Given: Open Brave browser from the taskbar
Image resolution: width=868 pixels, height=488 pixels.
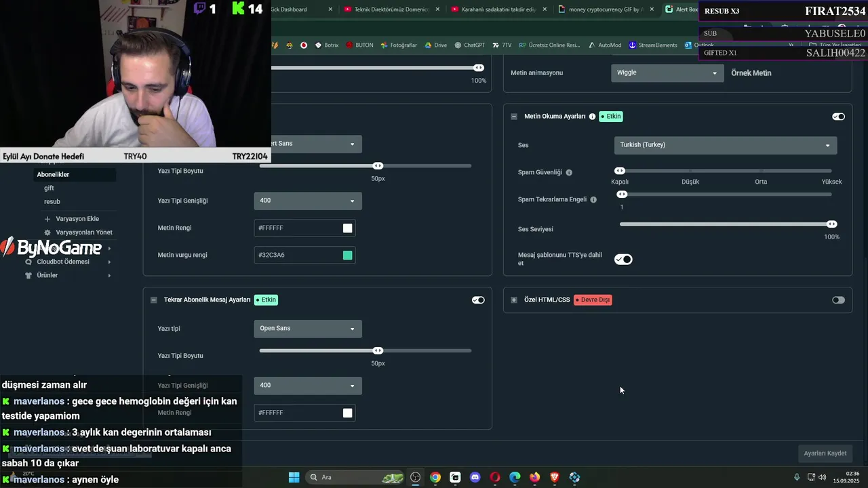Looking at the screenshot, I should point(555,477).
